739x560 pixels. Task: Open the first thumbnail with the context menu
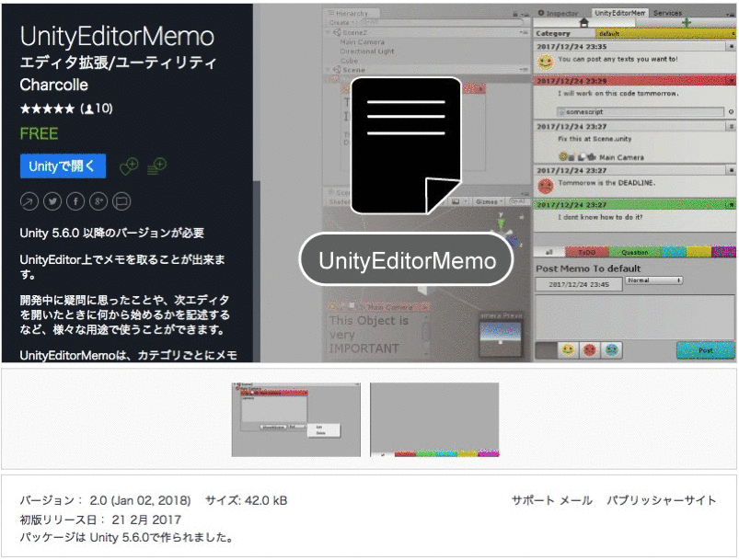point(296,419)
